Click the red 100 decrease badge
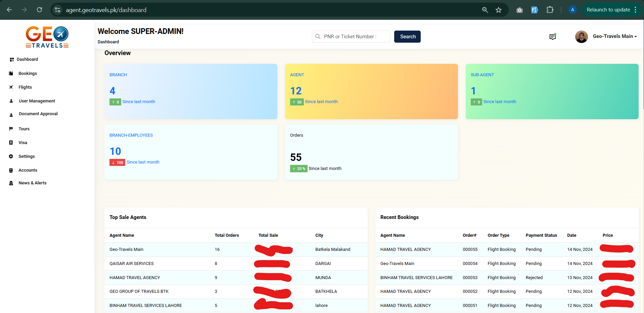The image size is (644, 313). click(117, 163)
